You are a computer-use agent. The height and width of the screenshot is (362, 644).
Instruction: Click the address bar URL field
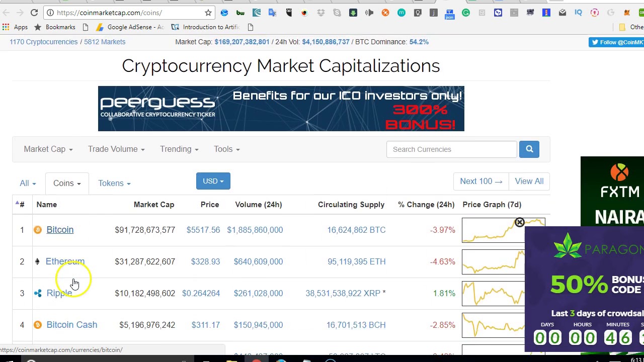128,13
